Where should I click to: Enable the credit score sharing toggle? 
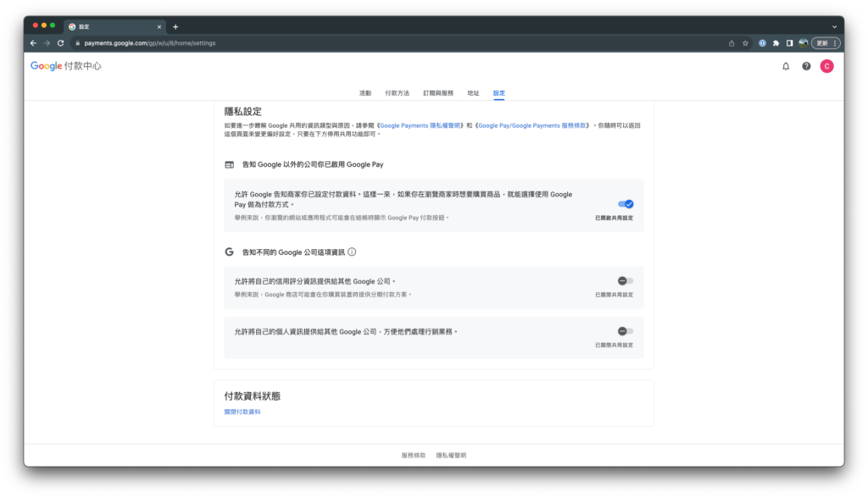tap(625, 281)
